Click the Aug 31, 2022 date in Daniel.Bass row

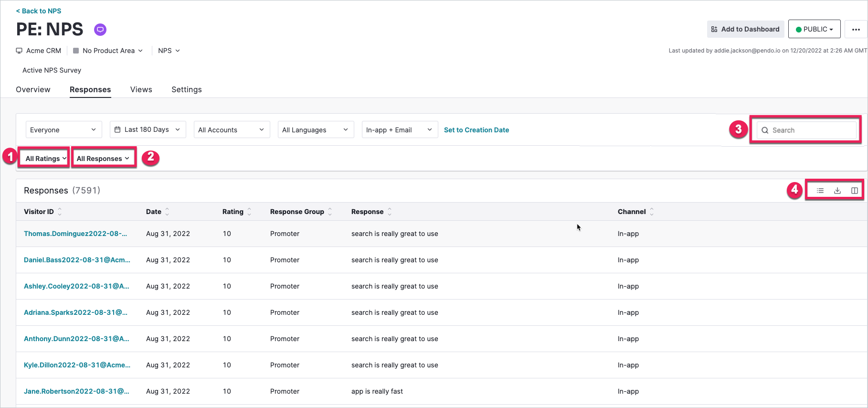click(168, 260)
